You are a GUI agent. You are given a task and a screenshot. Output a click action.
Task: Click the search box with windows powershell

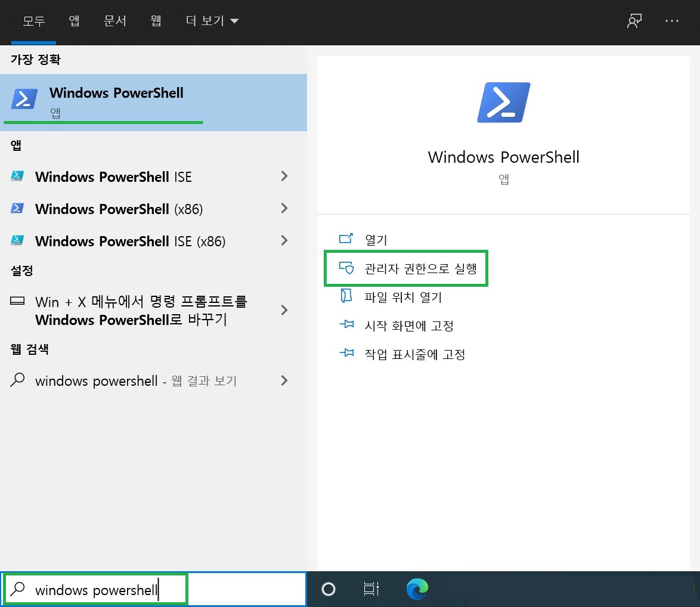click(154, 590)
